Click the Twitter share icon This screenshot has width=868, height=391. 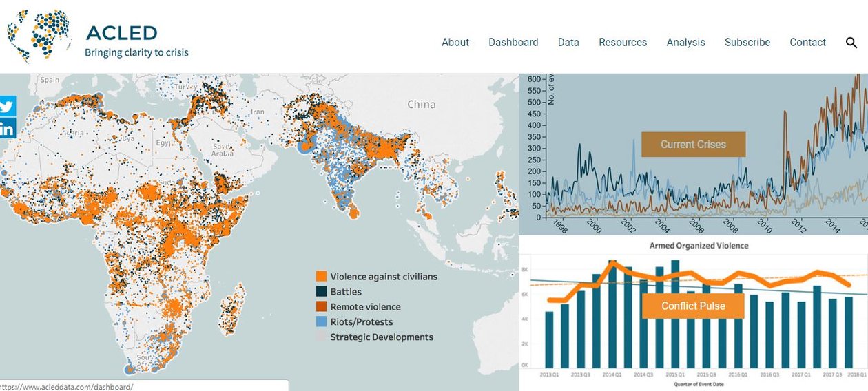coord(7,106)
